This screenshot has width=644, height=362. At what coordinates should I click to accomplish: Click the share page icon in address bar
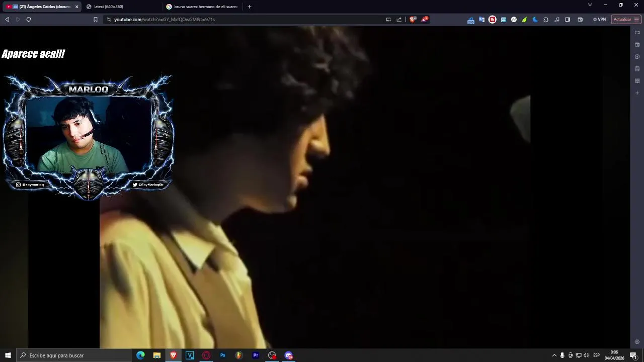(x=399, y=20)
